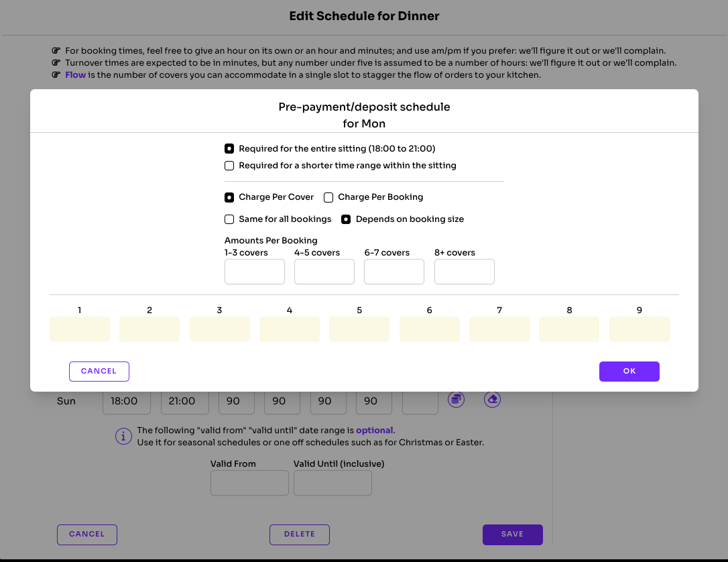Select Same for all bookings
The height and width of the screenshot is (562, 728).
pos(229,219)
